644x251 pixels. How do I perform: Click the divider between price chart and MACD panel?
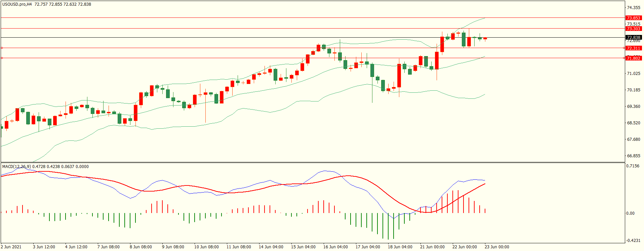tap(313, 163)
